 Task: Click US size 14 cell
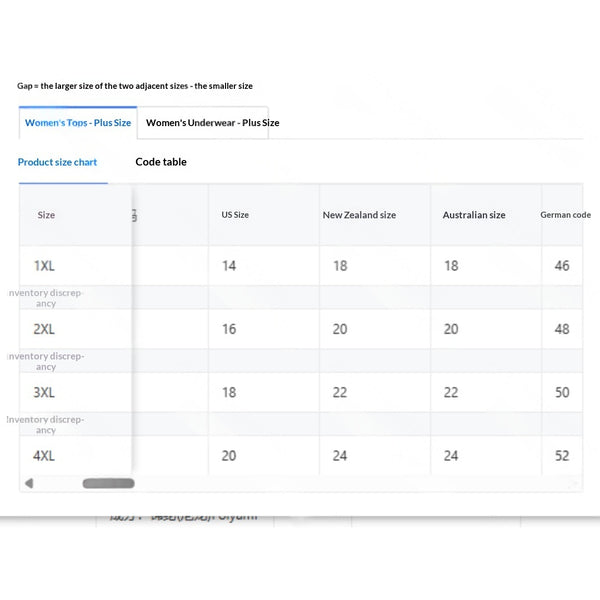[264, 266]
